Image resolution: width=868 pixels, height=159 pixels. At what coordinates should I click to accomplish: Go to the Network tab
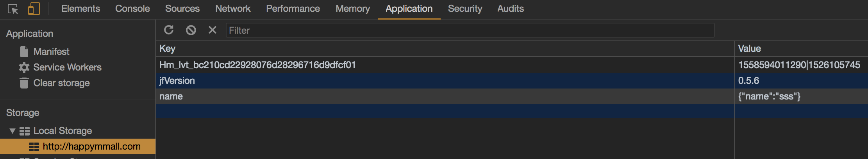[233, 9]
